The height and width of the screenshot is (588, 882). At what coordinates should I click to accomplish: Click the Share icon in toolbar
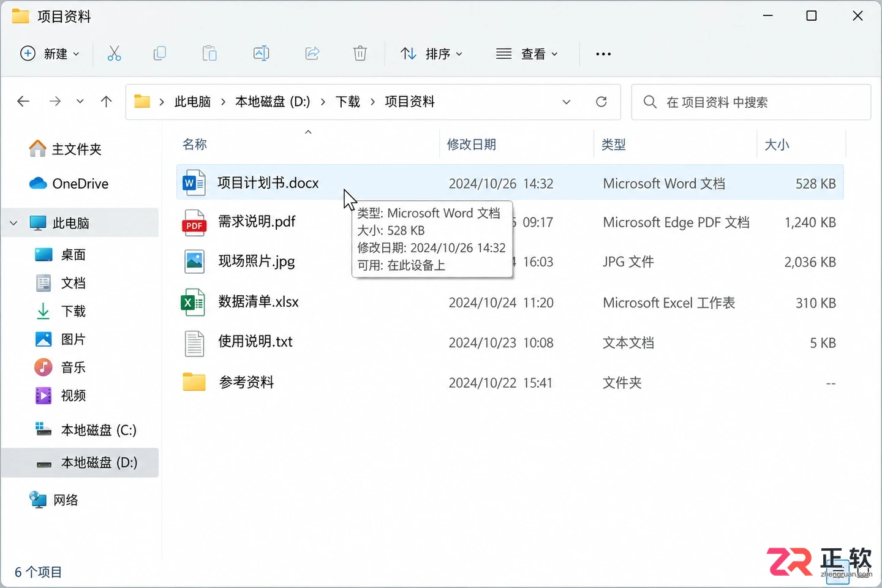pyautogui.click(x=312, y=54)
